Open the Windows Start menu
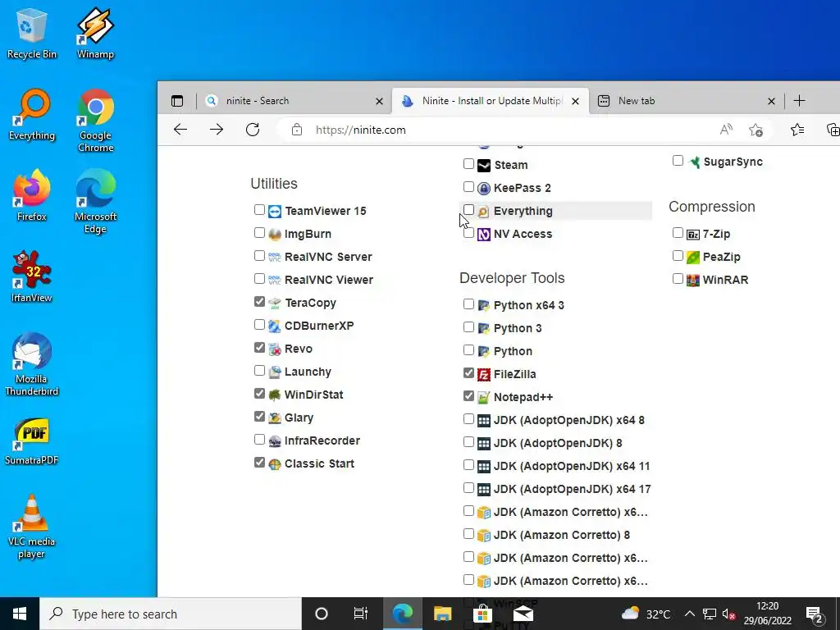 [x=20, y=614]
